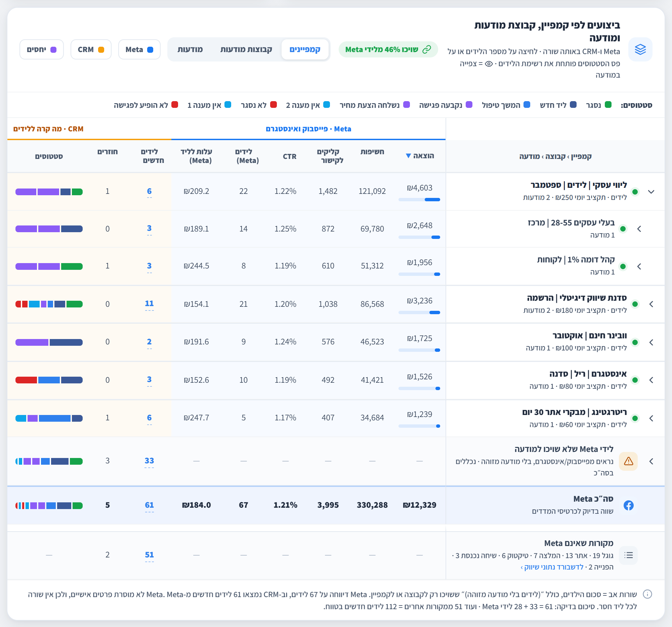Viewport: 672px width, 627px height.
Task: Toggle the CRM column group chip
Action: 91,50
